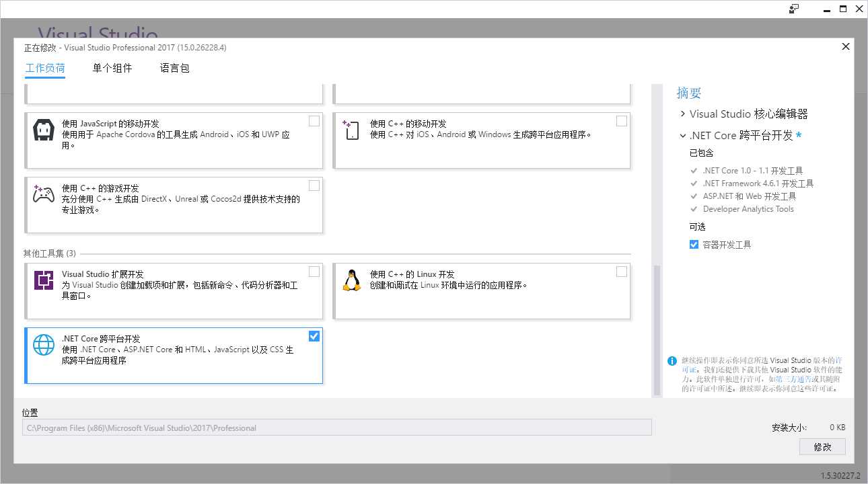Screen dimensions: 868x484
Task: Click the .NET Core globe icon
Action: click(x=44, y=345)
